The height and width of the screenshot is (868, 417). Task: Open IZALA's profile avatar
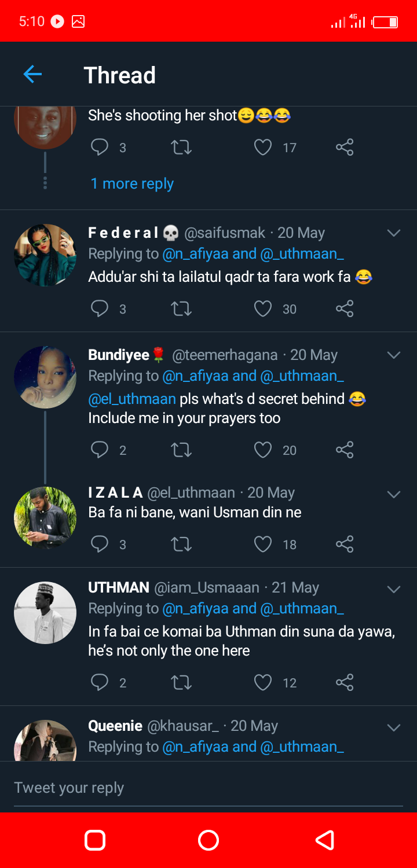click(x=45, y=517)
